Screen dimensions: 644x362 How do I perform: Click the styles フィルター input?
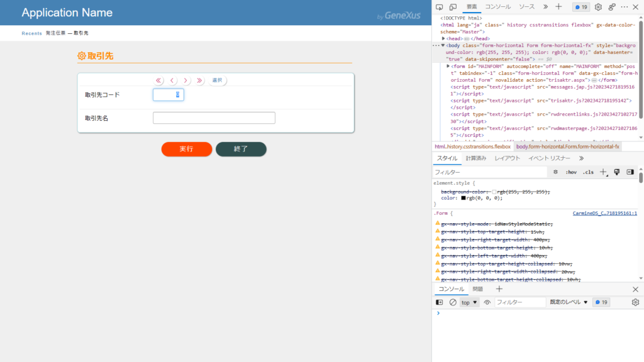490,172
